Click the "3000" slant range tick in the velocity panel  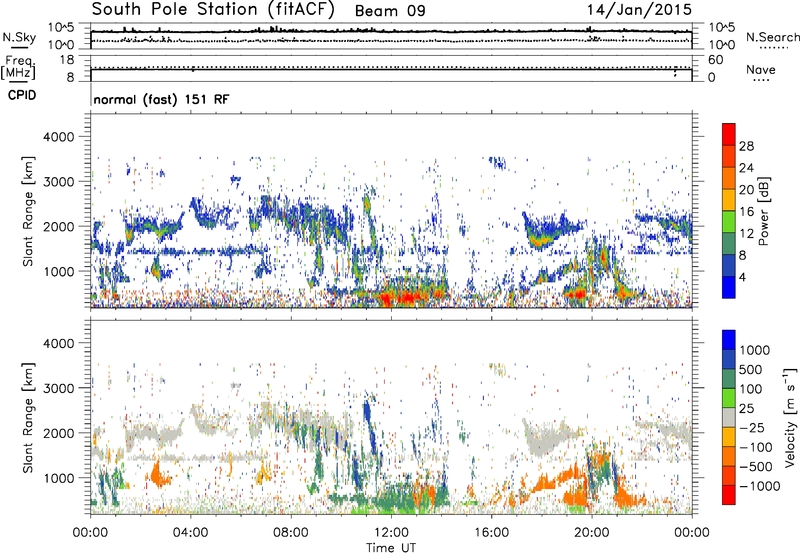[x=57, y=388]
